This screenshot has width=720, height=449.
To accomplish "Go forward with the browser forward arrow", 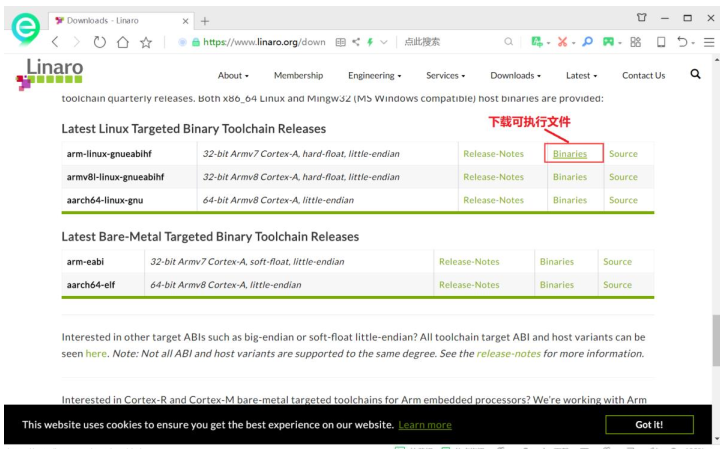I will (77, 42).
